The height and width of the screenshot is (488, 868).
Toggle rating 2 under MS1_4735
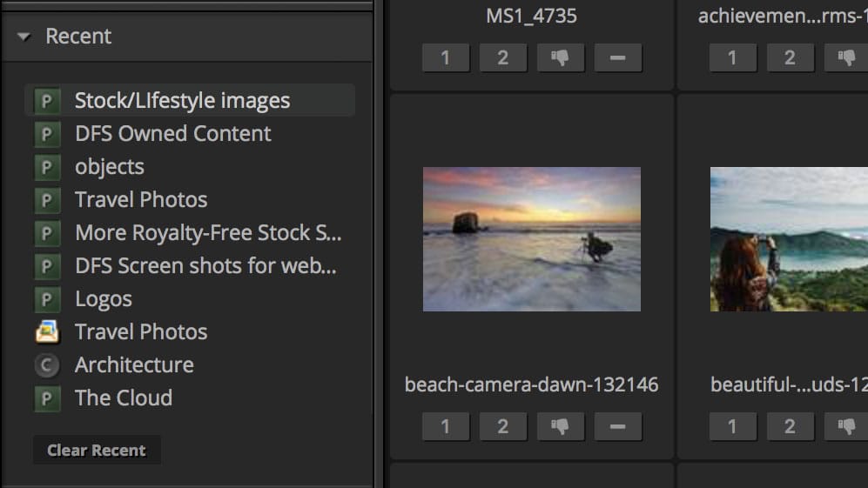[503, 58]
